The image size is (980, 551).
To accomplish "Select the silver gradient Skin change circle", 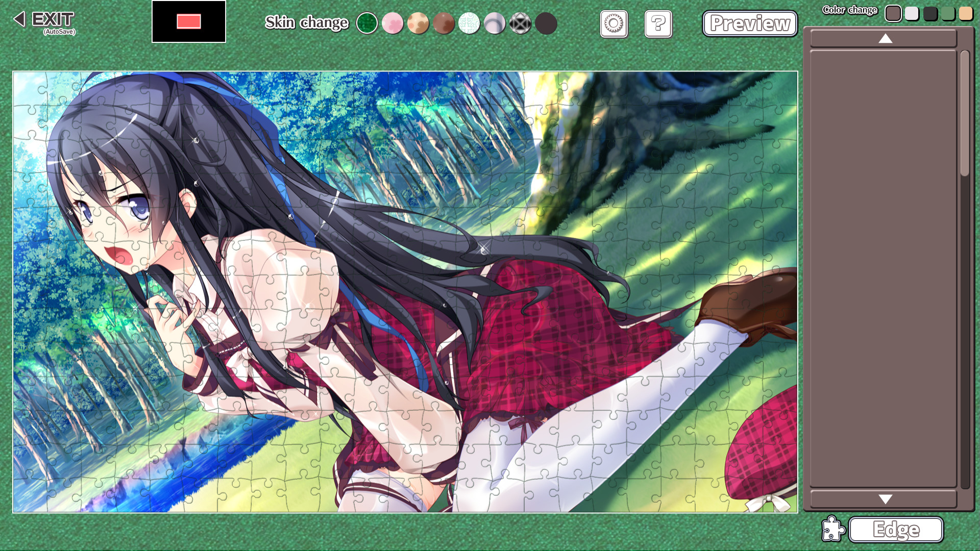I will 495,23.
